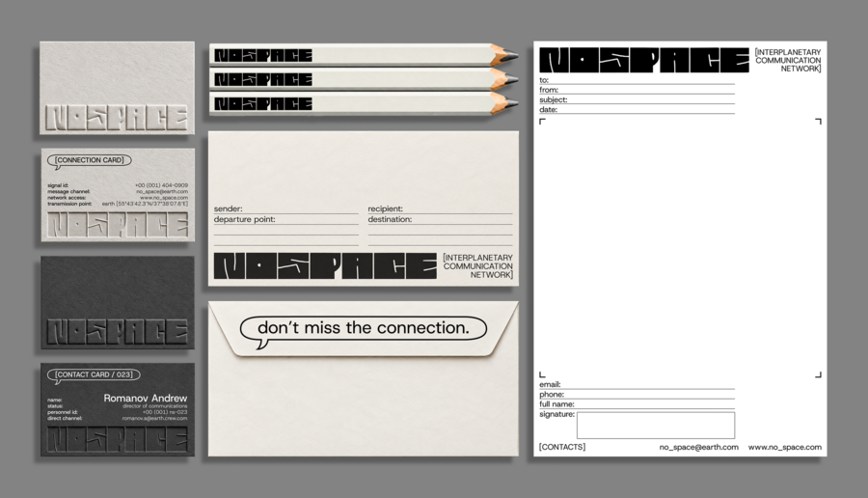Screen dimensions: 868x498
Task: Click the NOSPACE logo on the letterhead
Action: 644,60
